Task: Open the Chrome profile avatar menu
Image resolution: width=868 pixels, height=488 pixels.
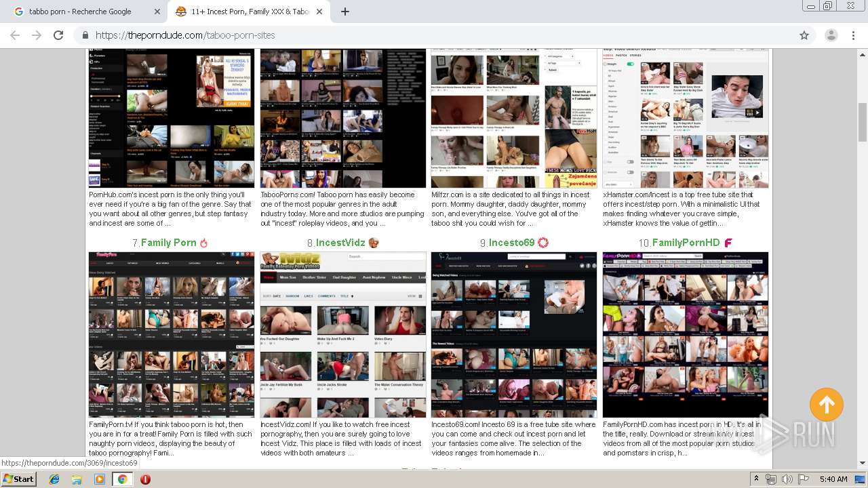Action: pos(831,35)
